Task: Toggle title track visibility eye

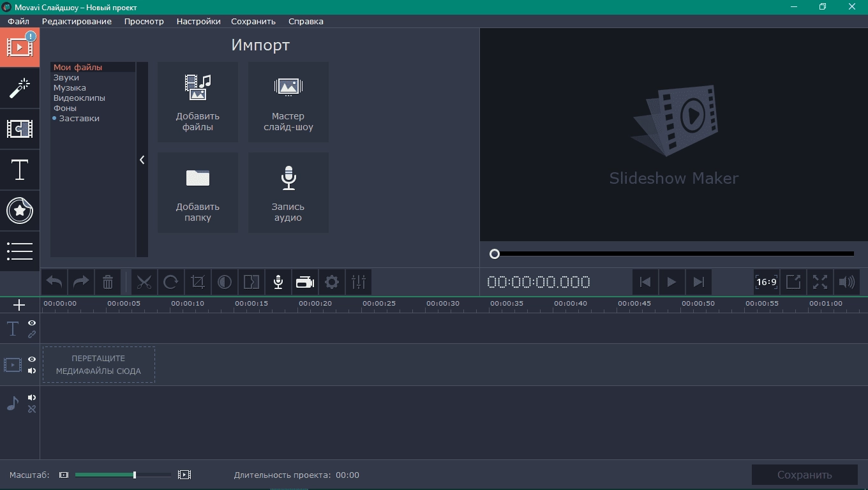Action: 32,323
